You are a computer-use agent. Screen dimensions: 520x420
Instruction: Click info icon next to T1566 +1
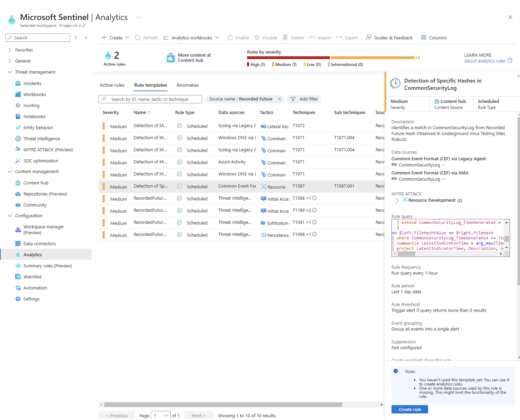pos(314,198)
